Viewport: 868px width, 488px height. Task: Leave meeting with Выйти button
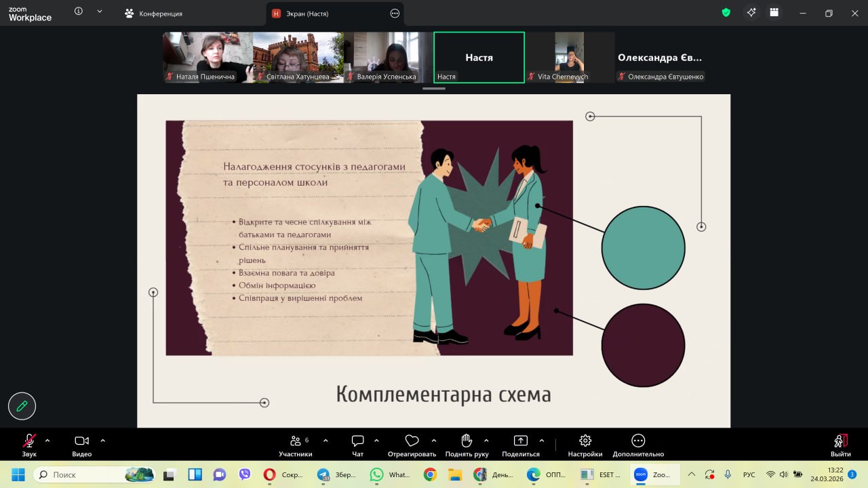click(x=841, y=445)
